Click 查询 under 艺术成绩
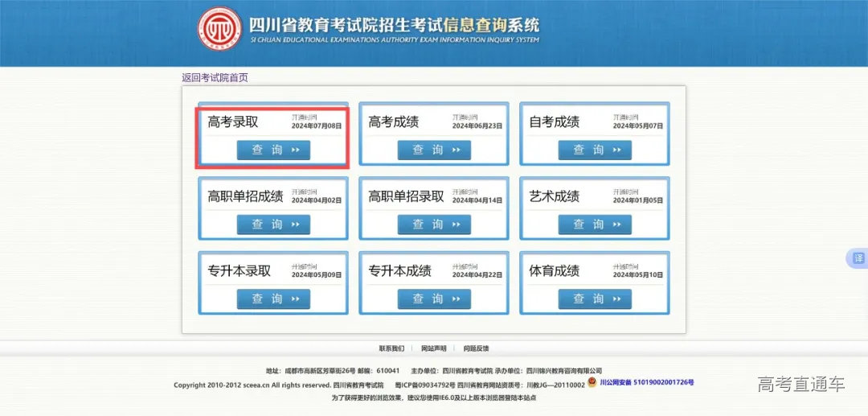This screenshot has width=868, height=416. (x=595, y=224)
